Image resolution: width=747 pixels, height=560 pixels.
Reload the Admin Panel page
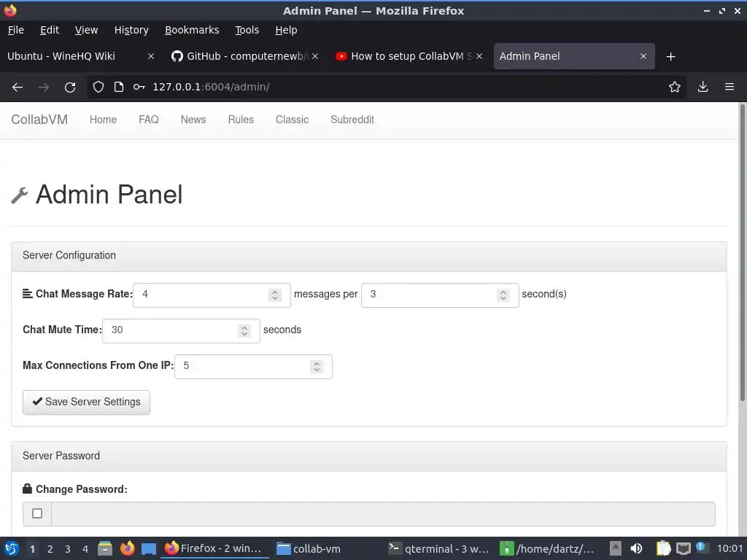coord(70,87)
